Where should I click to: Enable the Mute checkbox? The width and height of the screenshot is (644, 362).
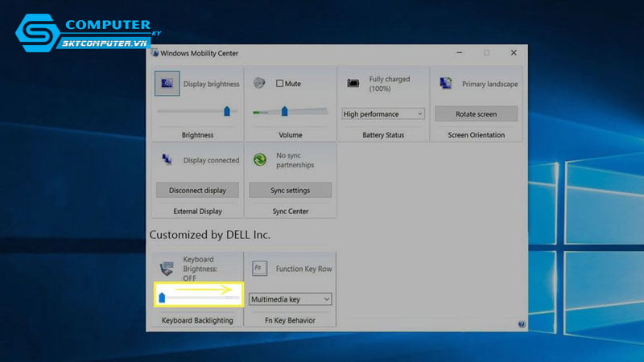click(280, 84)
